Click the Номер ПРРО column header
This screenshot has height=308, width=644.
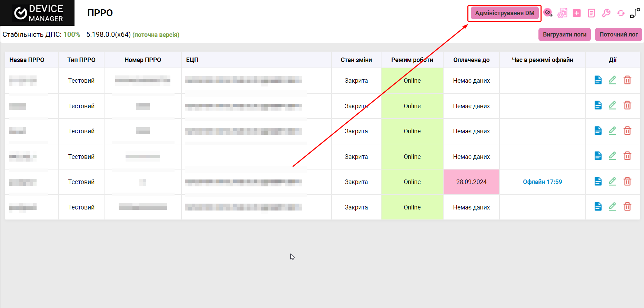[143, 60]
